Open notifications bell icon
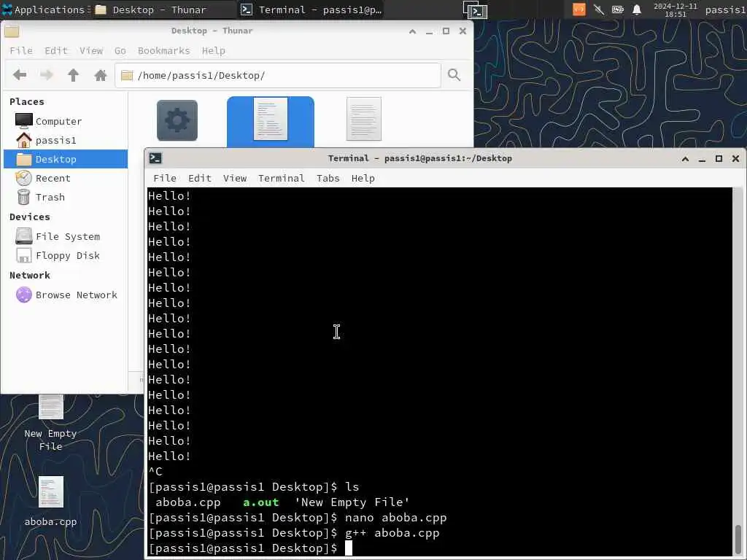 [x=637, y=9]
